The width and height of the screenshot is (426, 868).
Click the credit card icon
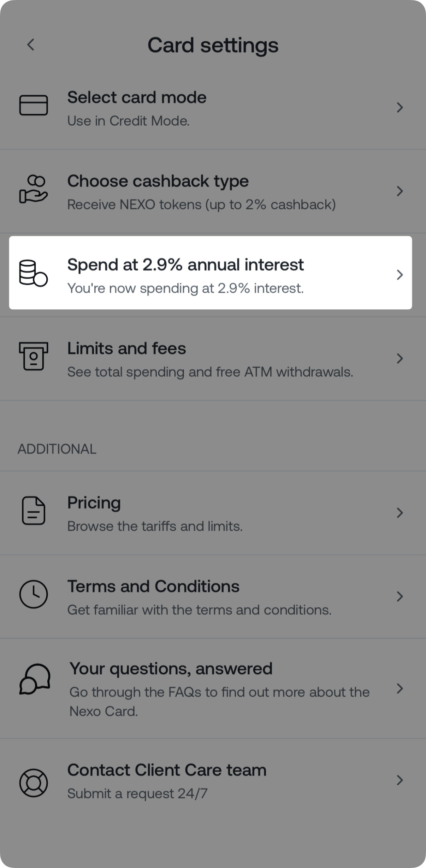click(x=34, y=105)
